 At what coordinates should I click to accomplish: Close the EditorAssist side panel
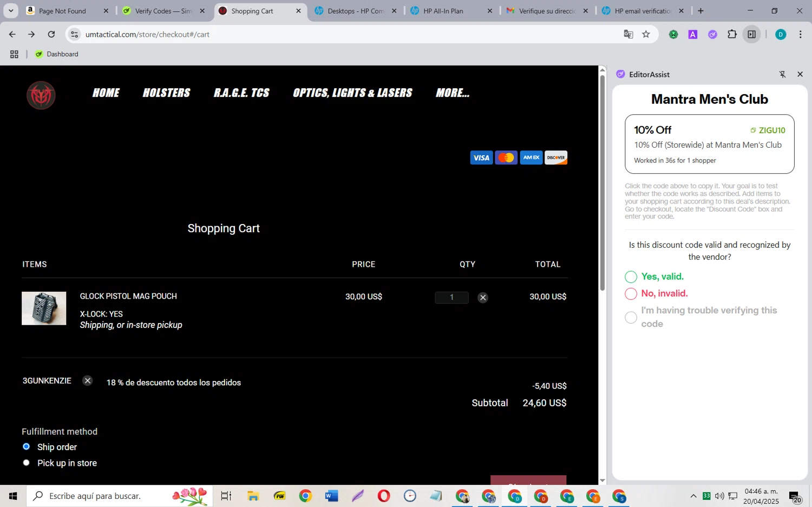tap(800, 74)
